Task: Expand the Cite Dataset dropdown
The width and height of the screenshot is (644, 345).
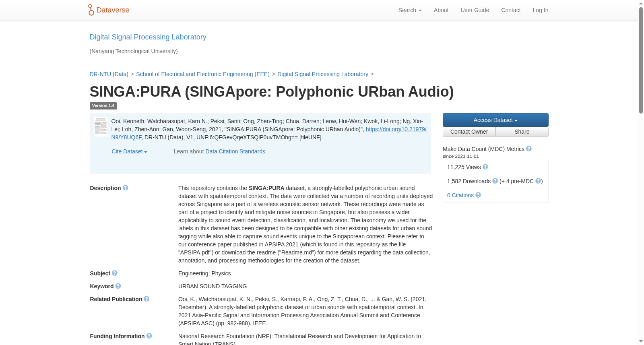Action: pos(129,151)
